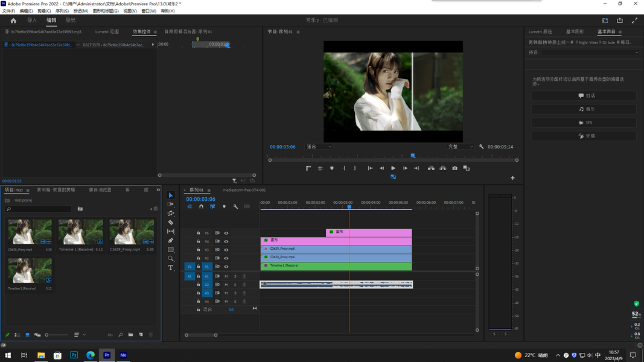644x362 pixels.
Task: Open project panel sort icons dropdown
Action: (80, 335)
